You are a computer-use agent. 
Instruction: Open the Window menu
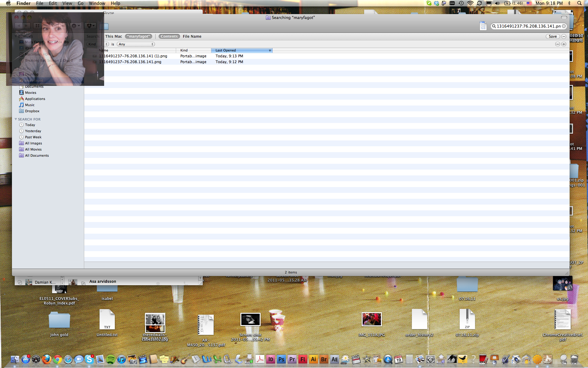coord(97,3)
